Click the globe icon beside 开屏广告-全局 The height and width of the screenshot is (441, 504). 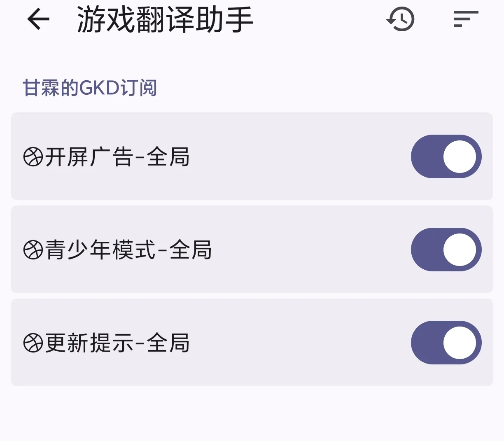coord(33,157)
